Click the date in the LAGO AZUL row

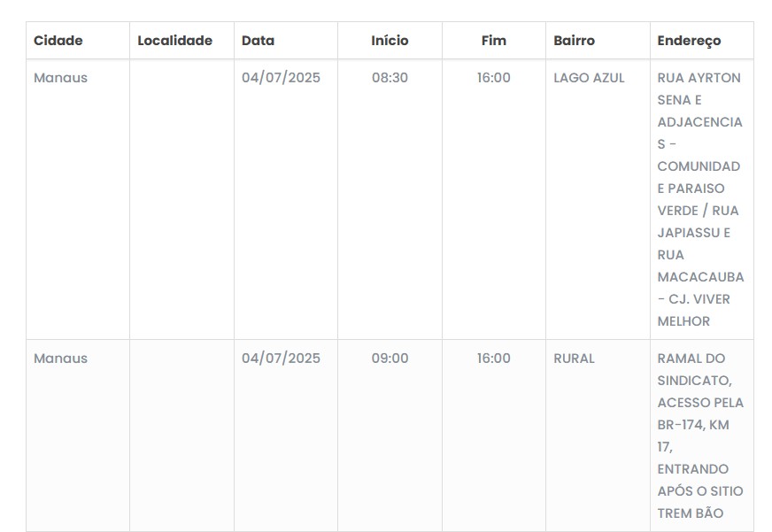pyautogui.click(x=282, y=78)
